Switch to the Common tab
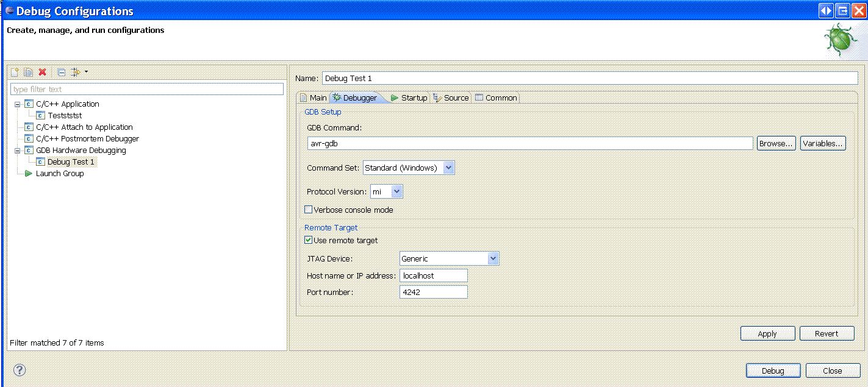The image size is (868, 387). click(x=496, y=98)
